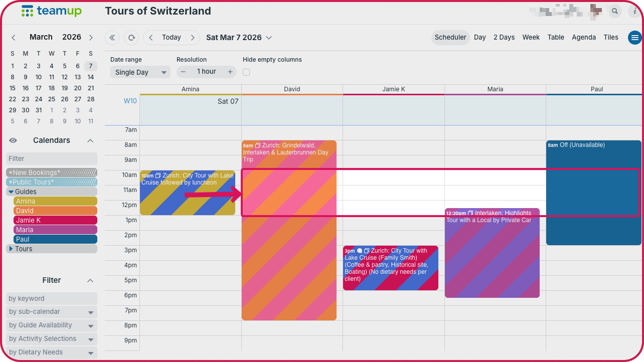Viewport: 644px width, 362px height.
Task: Toggle calendars visibility eye icon
Action: coord(14,140)
